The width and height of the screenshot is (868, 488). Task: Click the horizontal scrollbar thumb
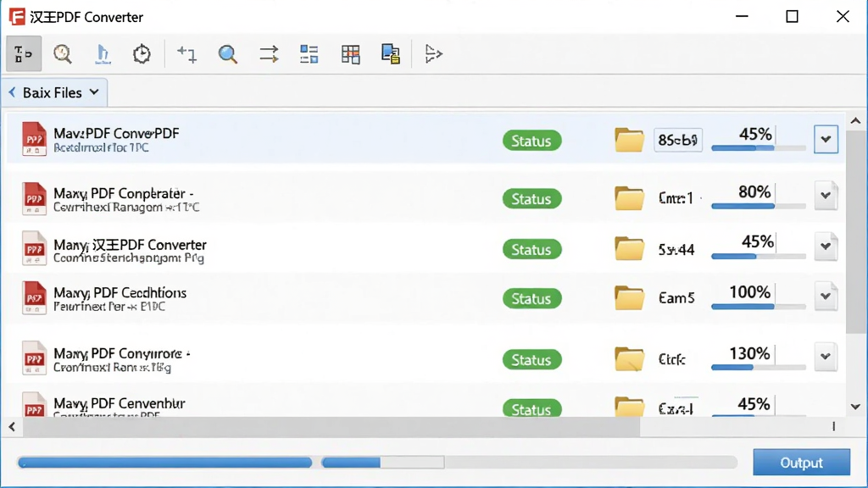[331, 427]
